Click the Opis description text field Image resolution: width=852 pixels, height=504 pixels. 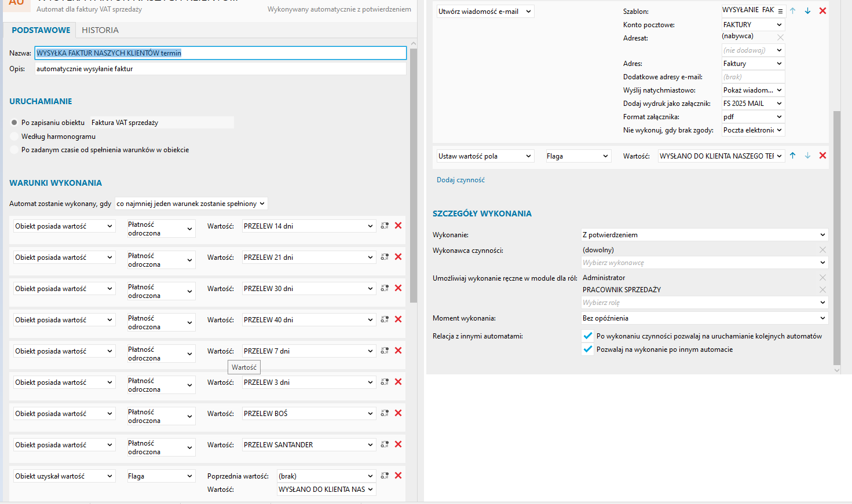(x=220, y=69)
